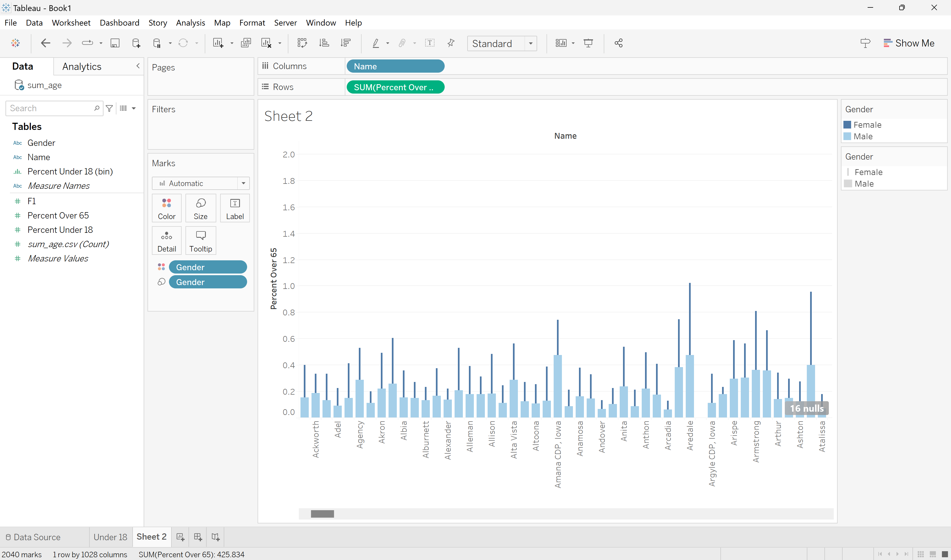
Task: Open the Highlight dropdown arrow
Action: pos(387,43)
